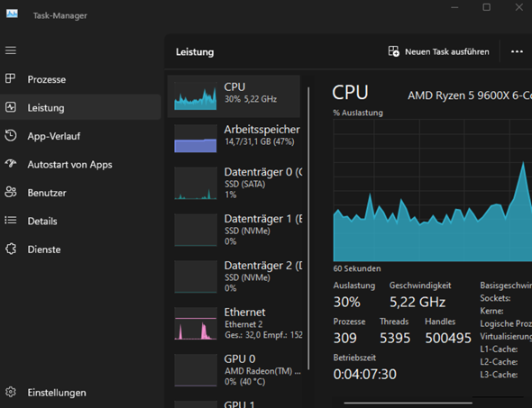Click the Leistung pulse icon

tap(11, 107)
